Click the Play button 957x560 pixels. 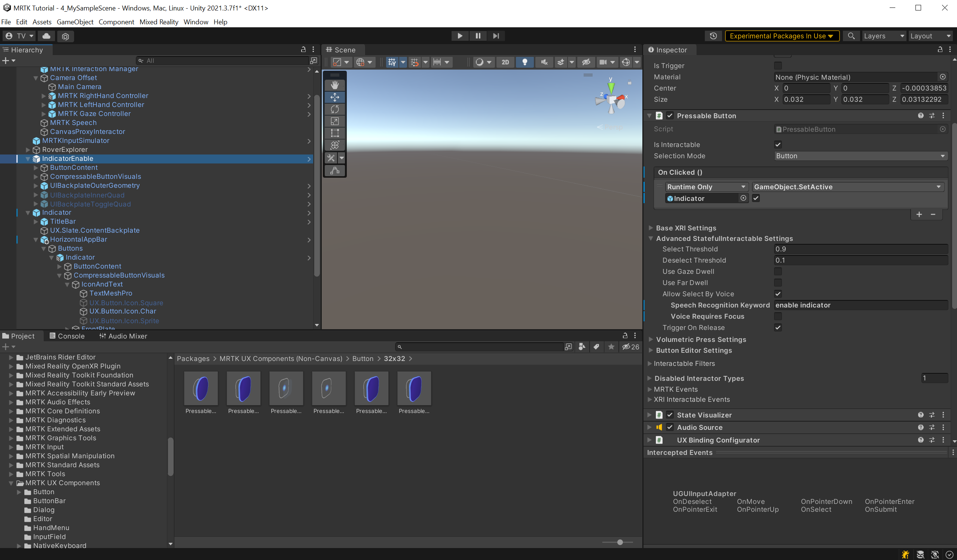[459, 36]
